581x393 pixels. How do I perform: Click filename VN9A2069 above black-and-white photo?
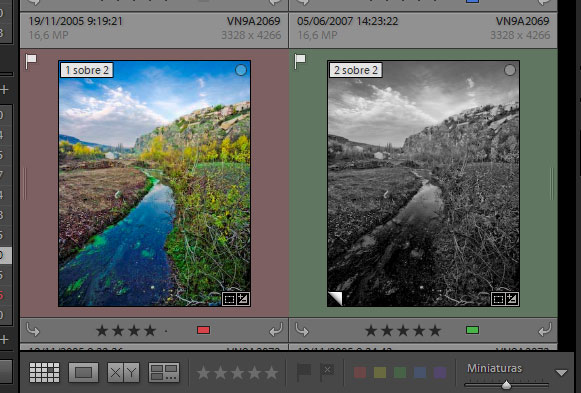tap(522, 21)
